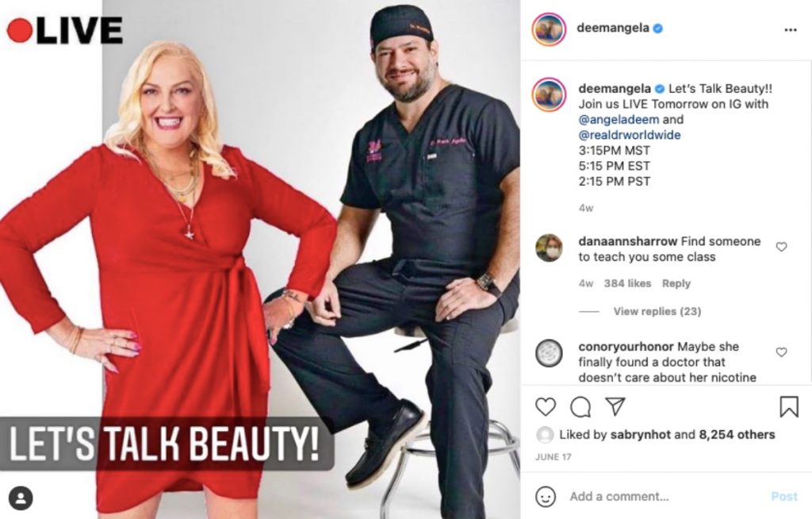The width and height of the screenshot is (812, 519).
Task: Like danaannsharrow's comment
Action: click(781, 247)
